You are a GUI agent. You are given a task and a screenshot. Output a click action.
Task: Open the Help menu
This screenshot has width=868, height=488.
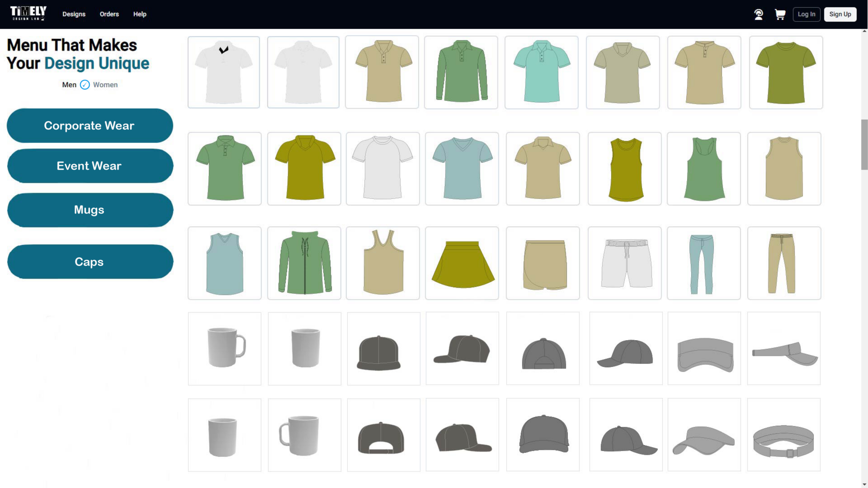[139, 14]
